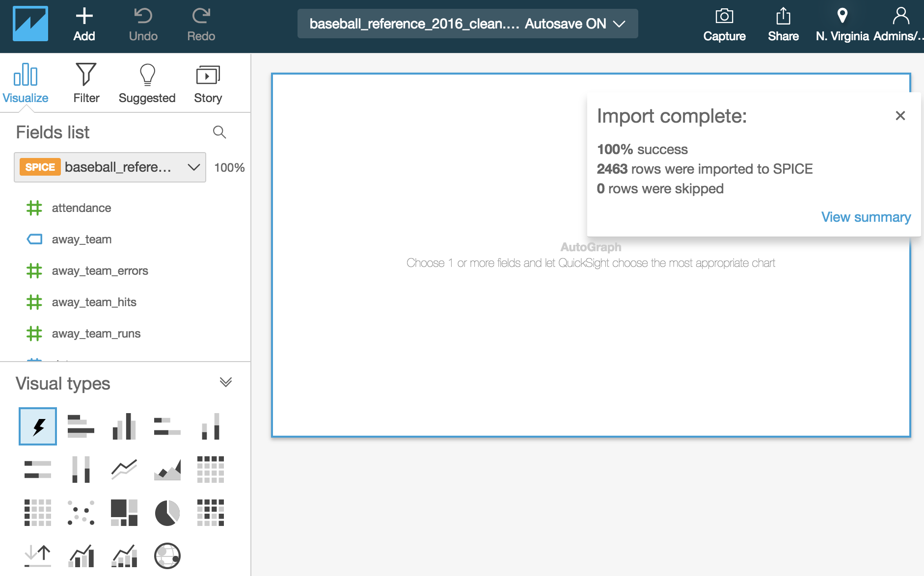Screen dimensions: 924x576
Task: Choose the pie chart visual type
Action: point(167,513)
